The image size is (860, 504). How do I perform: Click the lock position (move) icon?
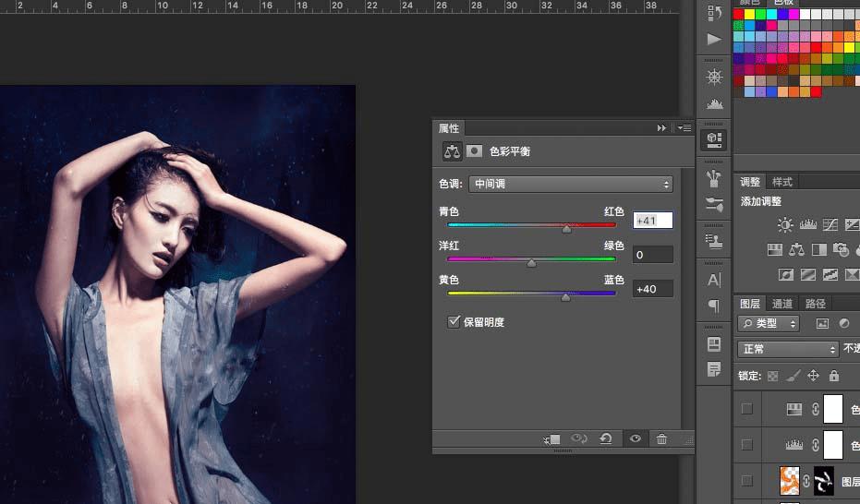coord(813,376)
